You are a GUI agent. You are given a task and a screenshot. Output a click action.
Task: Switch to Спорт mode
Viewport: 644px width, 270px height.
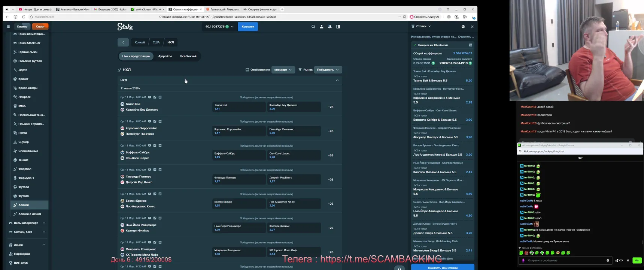coord(40,27)
